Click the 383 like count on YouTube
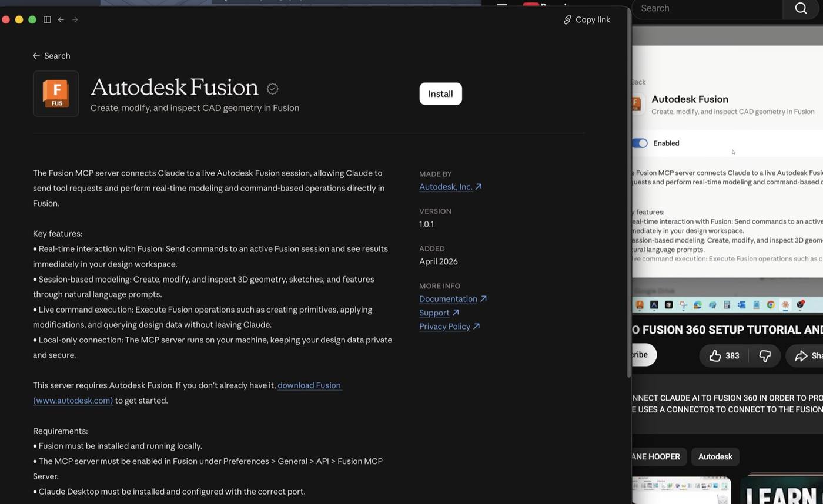 coord(732,356)
